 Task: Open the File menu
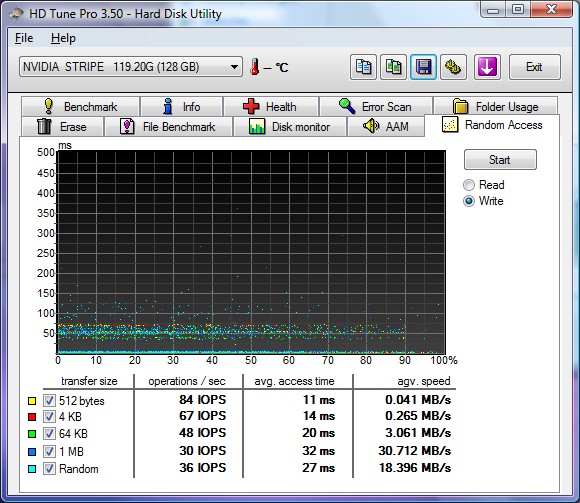pyautogui.click(x=24, y=38)
